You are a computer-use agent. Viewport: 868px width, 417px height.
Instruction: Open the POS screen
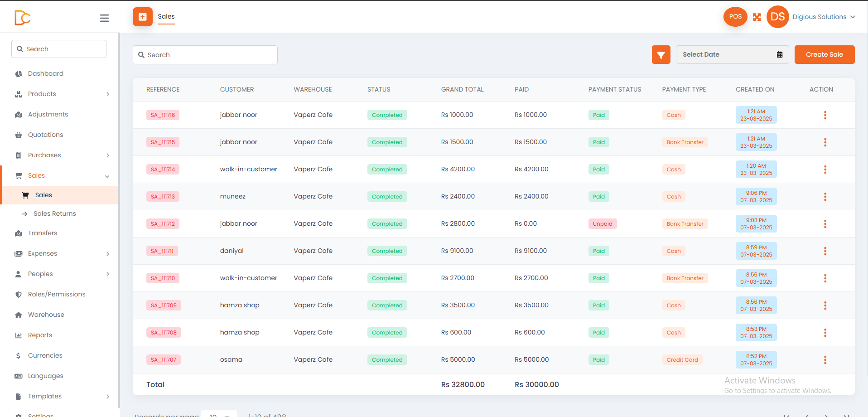[x=735, y=17]
